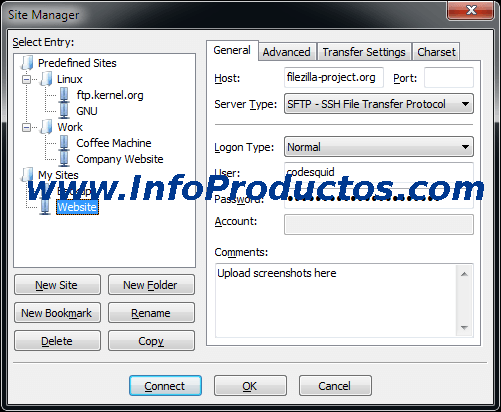Click the Predefined Sites folder icon
Viewport: 501px width, 412px height.
coord(27,63)
